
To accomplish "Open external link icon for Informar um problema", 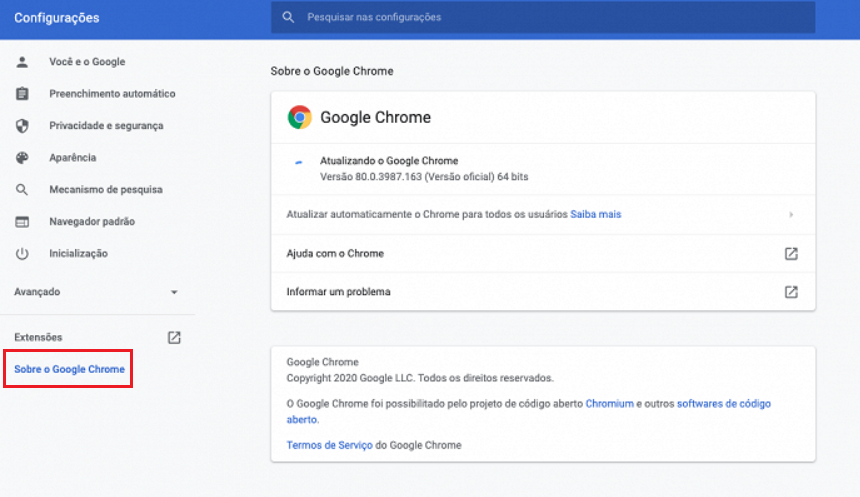I will tap(791, 292).
